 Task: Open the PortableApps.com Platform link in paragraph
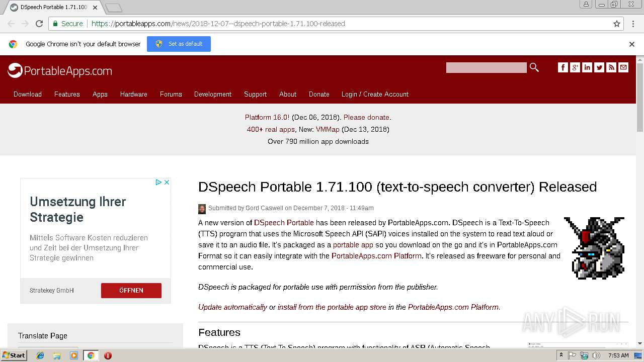point(376,256)
